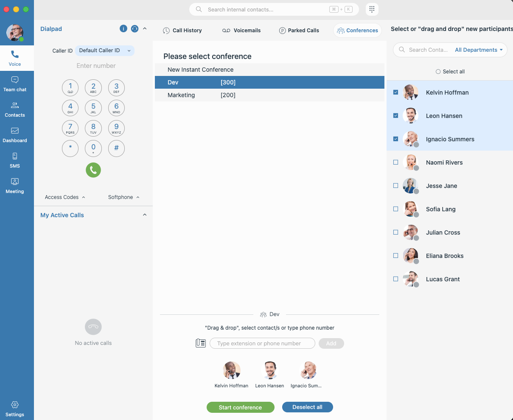
Task: Open Team chat in sidebar
Action: [x=15, y=84]
